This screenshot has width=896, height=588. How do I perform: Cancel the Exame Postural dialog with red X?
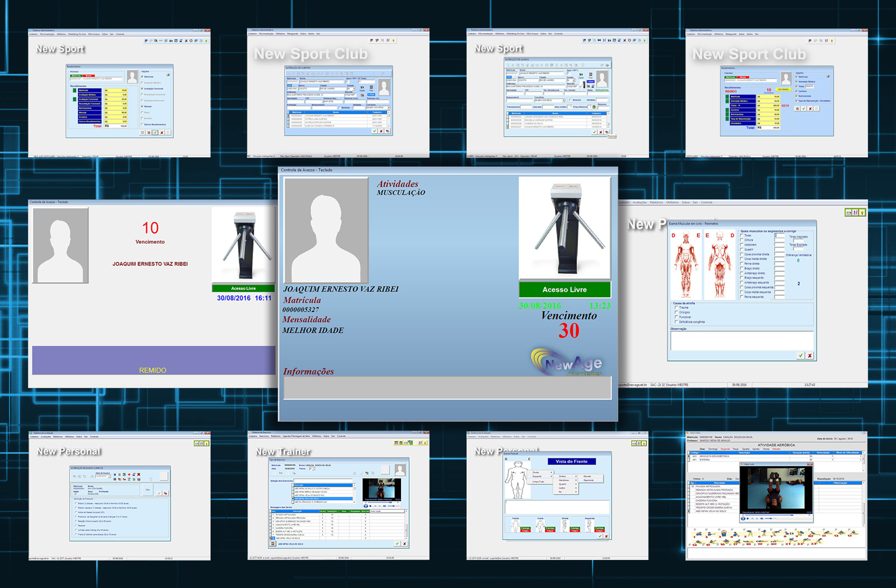pos(606,536)
